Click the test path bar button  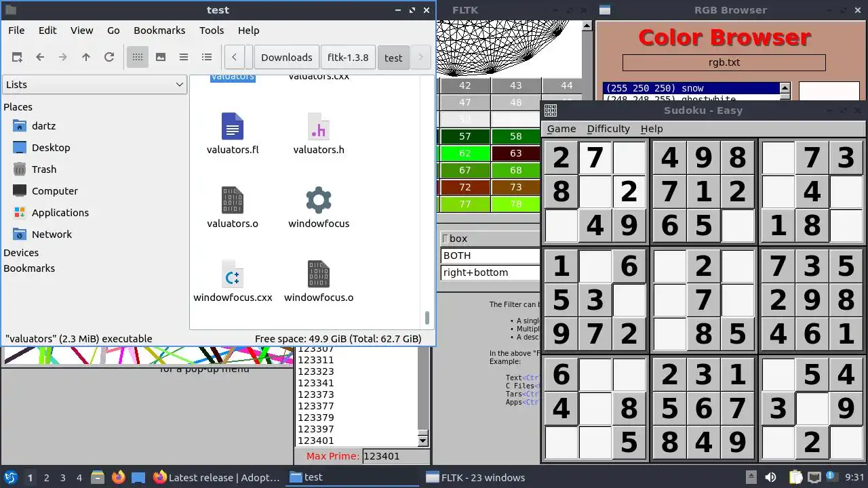tap(393, 58)
